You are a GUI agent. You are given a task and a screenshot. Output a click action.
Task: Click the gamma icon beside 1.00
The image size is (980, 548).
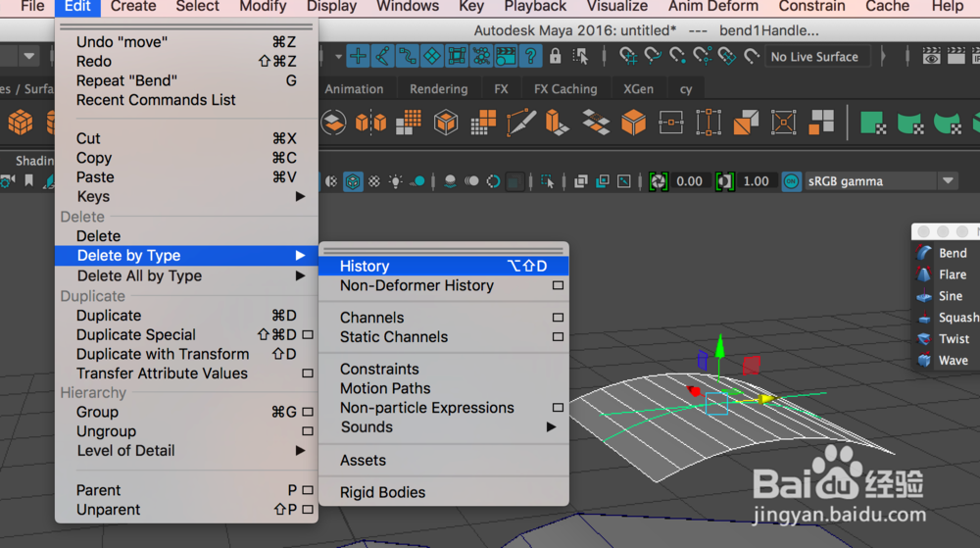[724, 181]
